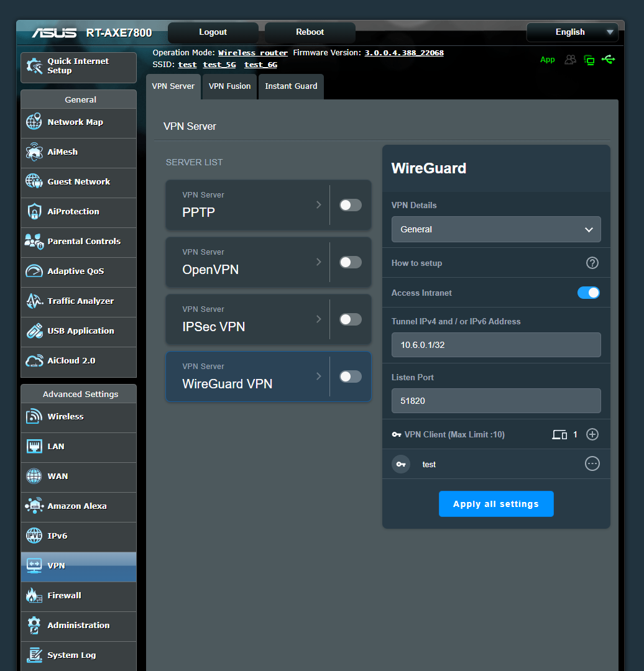Click the Network Map globe icon
Screen dimensions: 644x671
[x=34, y=122]
